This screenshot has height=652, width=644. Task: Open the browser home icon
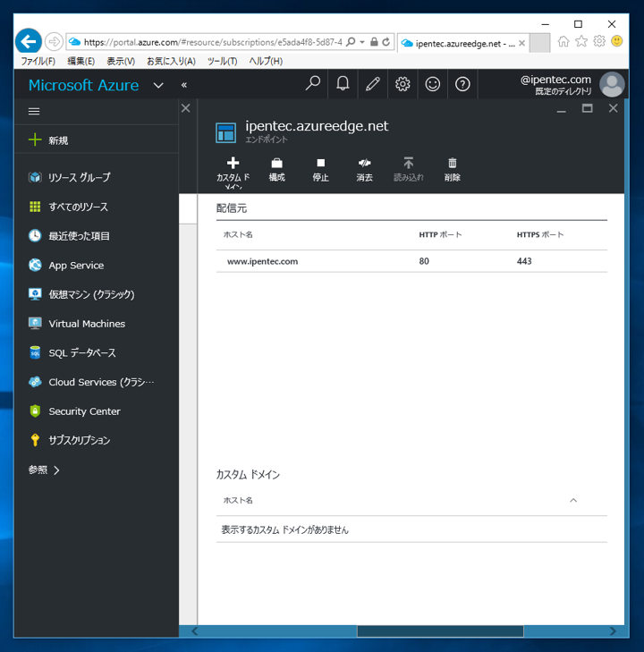(563, 41)
